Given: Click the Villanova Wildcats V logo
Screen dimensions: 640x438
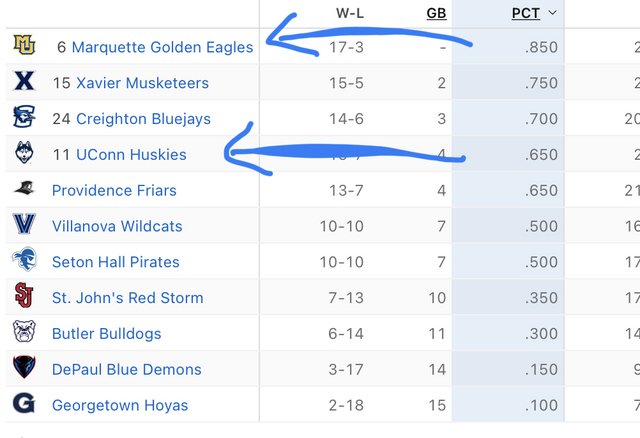Looking at the screenshot, I should point(24,224).
